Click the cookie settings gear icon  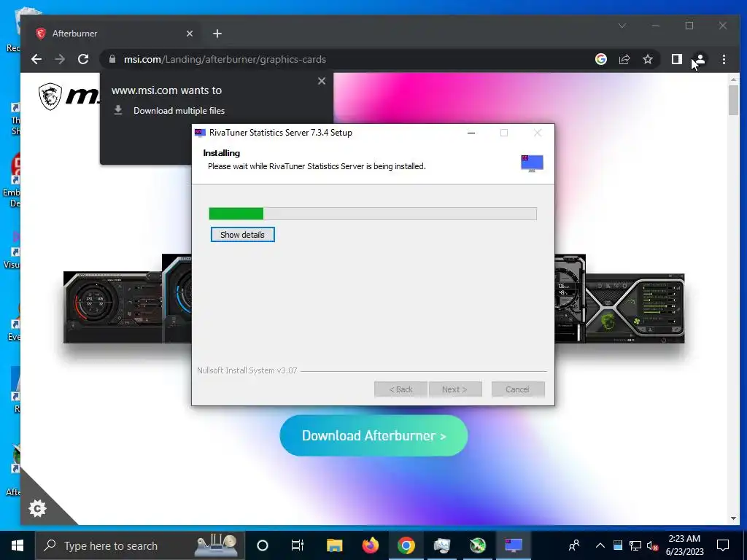pos(37,508)
